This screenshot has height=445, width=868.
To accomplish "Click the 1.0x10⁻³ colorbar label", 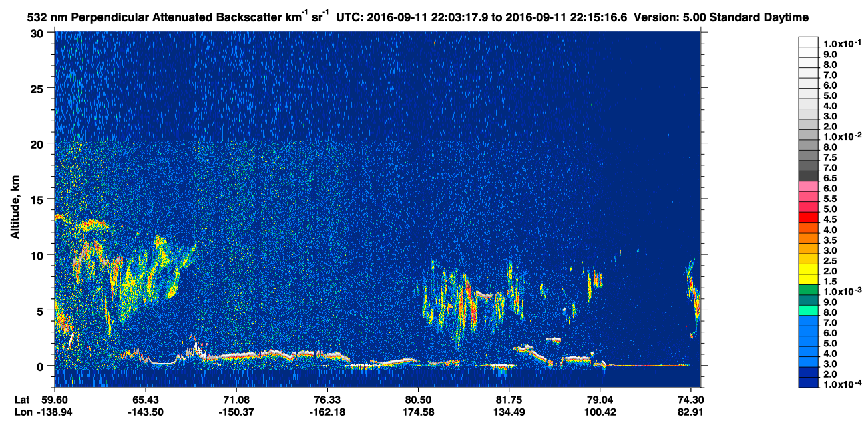I will tap(843, 290).
